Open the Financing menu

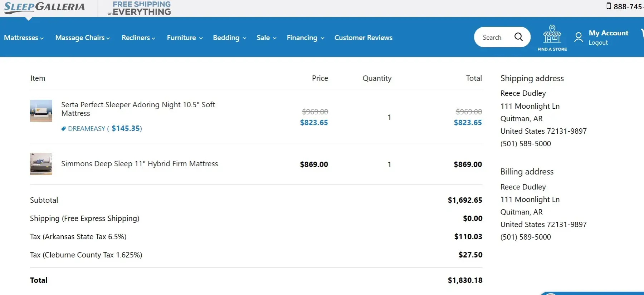305,38
